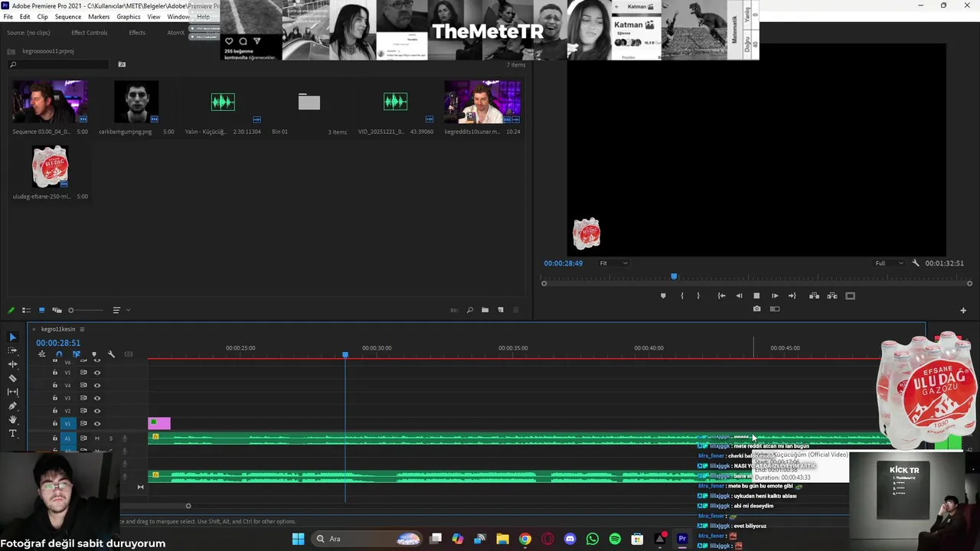Click Add Marker button in Program monitor

[x=663, y=295]
